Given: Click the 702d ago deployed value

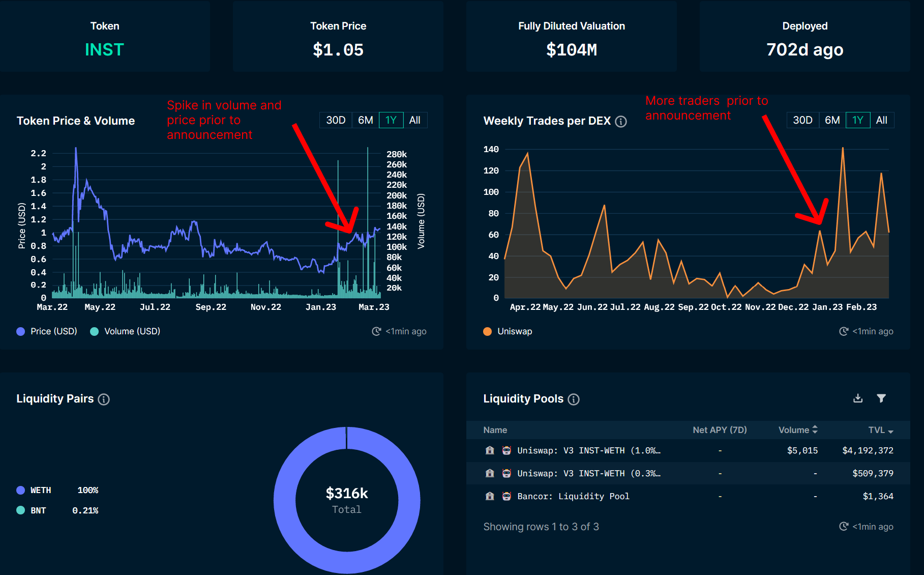Looking at the screenshot, I should click(805, 49).
